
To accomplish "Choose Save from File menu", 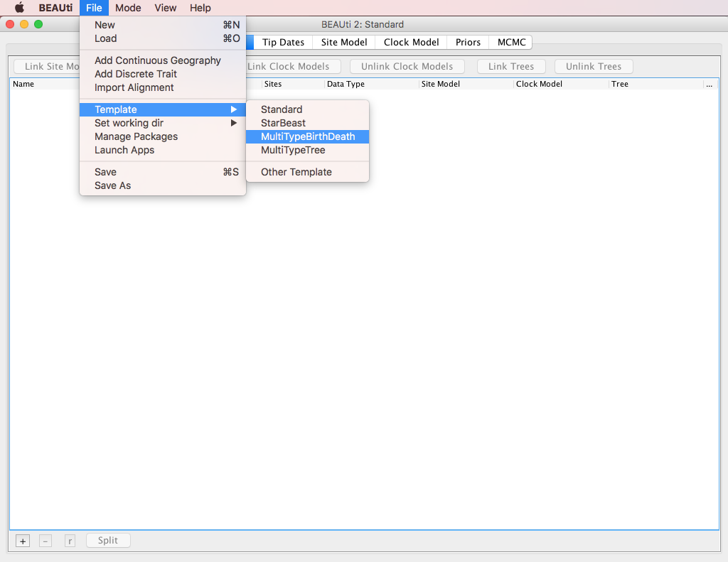I will click(x=163, y=172).
